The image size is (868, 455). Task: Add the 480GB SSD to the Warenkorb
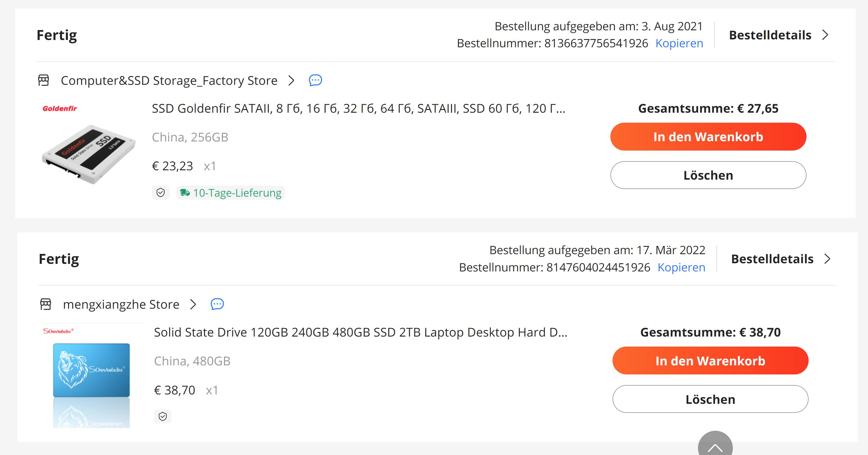click(710, 361)
